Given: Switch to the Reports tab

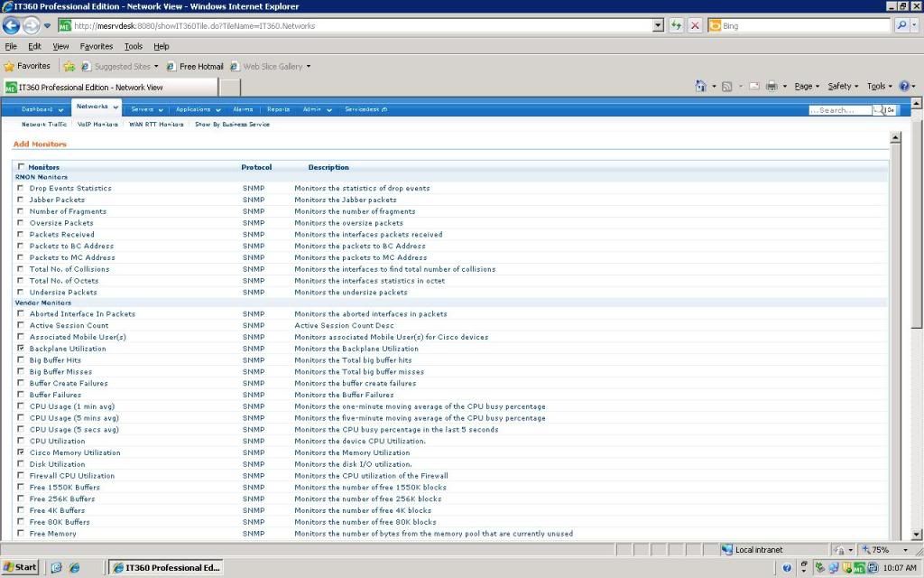Looking at the screenshot, I should click(x=278, y=109).
